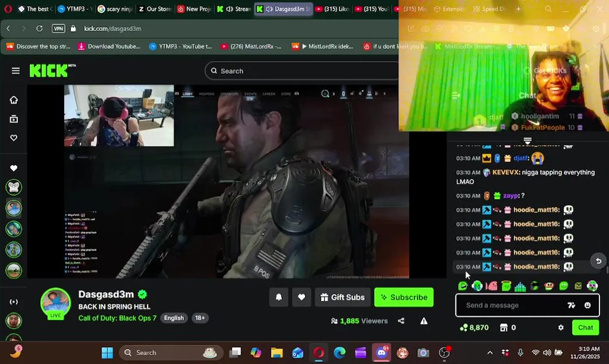Click the notification bell for Dasgasd3m
609x364 pixels.
[279, 297]
